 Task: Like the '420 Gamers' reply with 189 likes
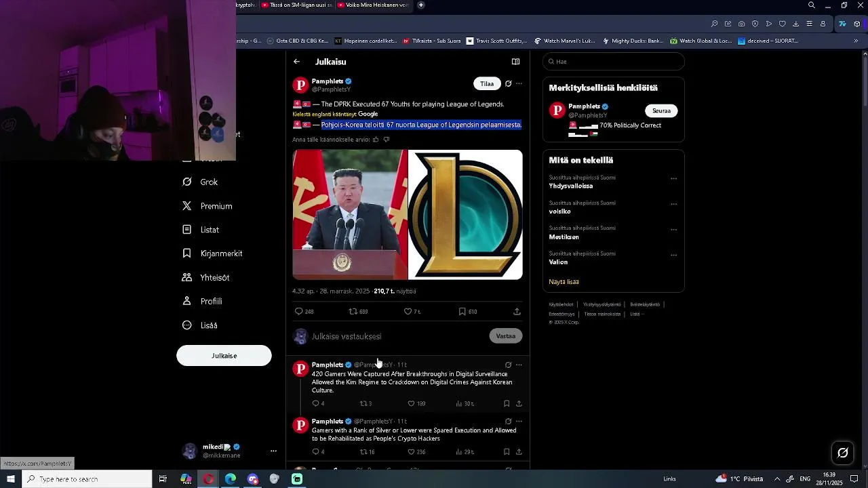pyautogui.click(x=416, y=404)
